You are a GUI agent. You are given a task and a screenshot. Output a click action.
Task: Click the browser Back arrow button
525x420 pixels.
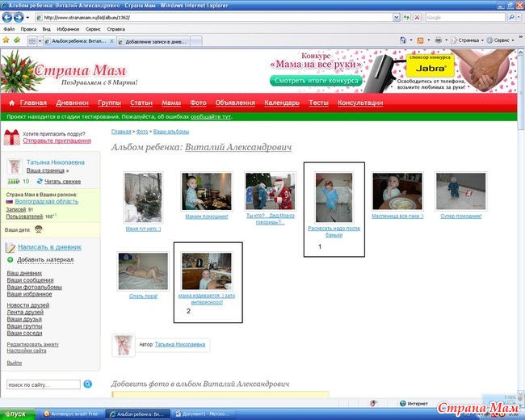[x=9, y=17]
